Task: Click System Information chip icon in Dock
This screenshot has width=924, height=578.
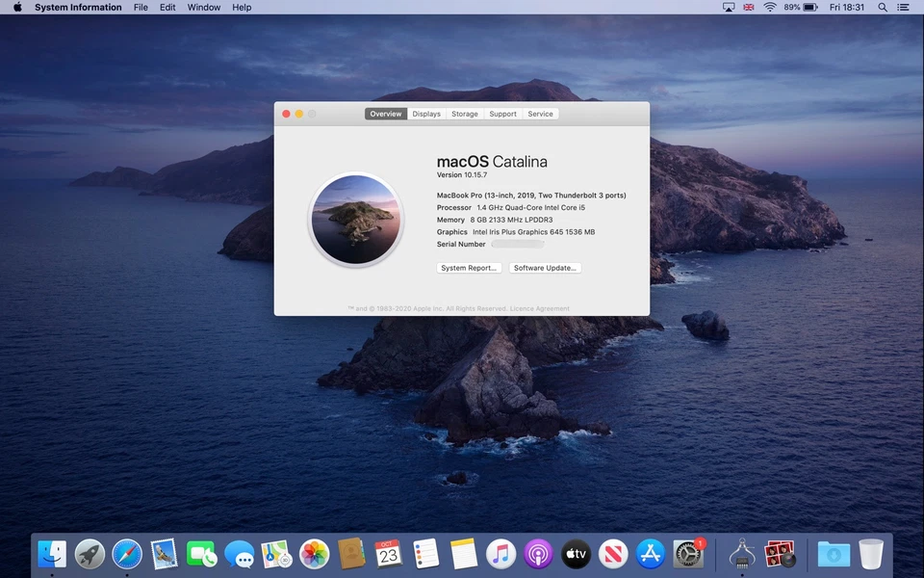Action: click(x=742, y=555)
